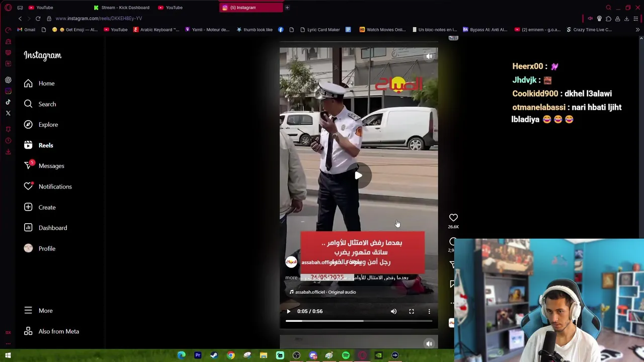
Task: Go to the Explore page
Action: tap(41, 125)
